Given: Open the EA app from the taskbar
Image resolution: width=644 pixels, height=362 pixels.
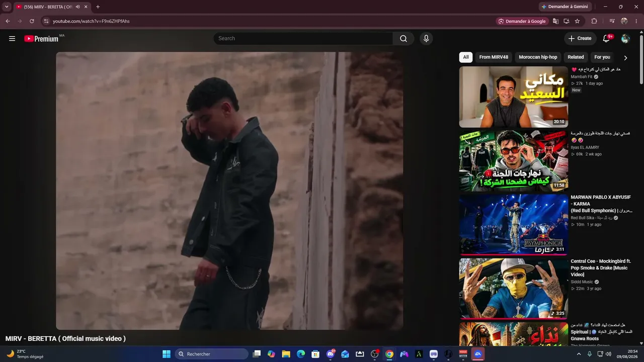Looking at the screenshot, I should [x=478, y=354].
